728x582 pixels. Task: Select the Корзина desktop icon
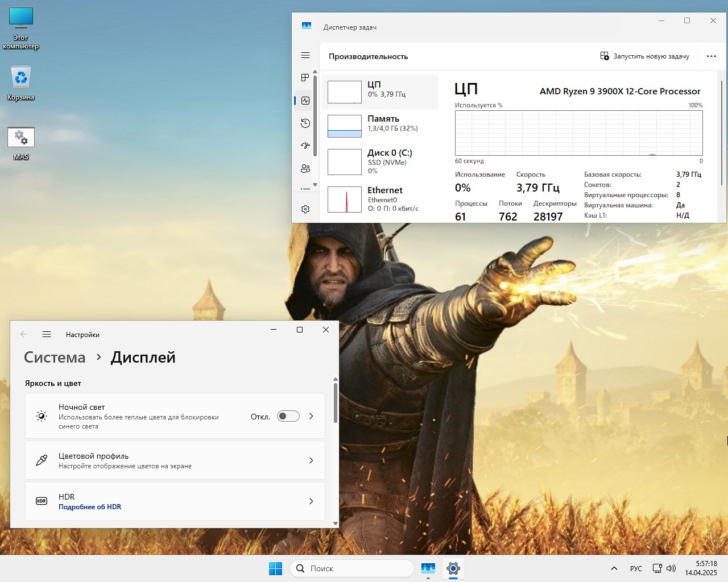click(21, 84)
